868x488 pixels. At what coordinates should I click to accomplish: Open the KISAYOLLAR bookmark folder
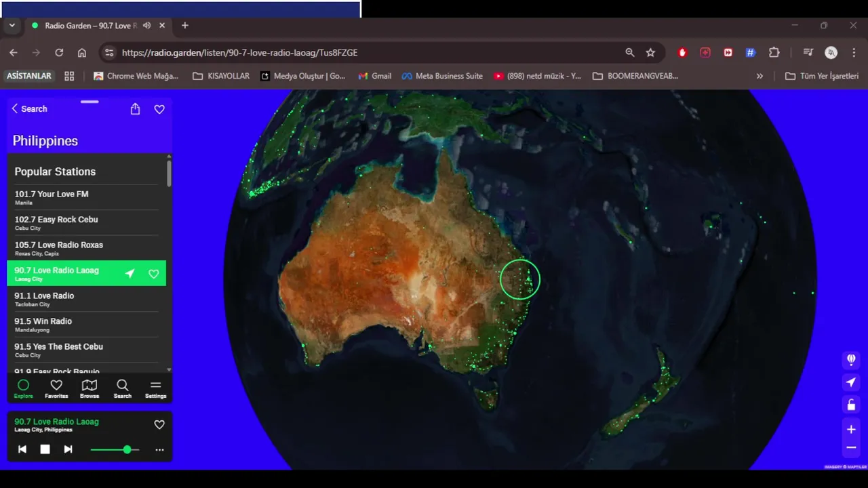pos(221,76)
